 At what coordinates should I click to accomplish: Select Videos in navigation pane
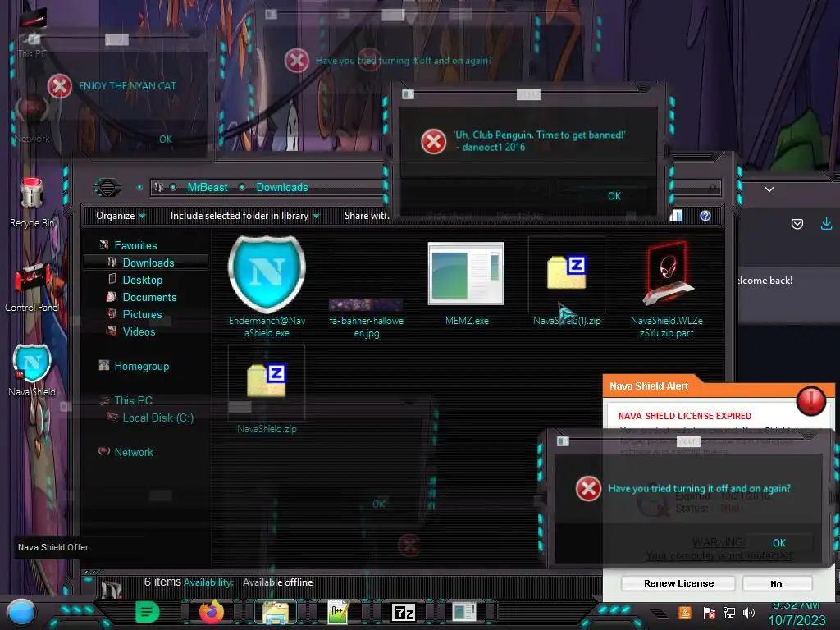coord(139,331)
